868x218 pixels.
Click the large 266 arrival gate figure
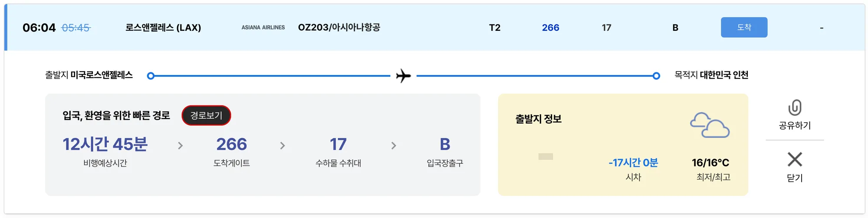231,144
